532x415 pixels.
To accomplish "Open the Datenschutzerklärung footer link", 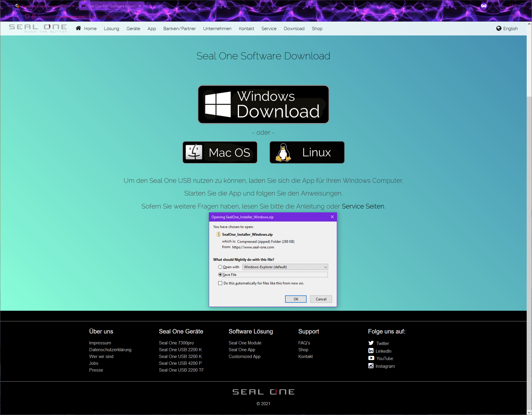I will 110,350.
